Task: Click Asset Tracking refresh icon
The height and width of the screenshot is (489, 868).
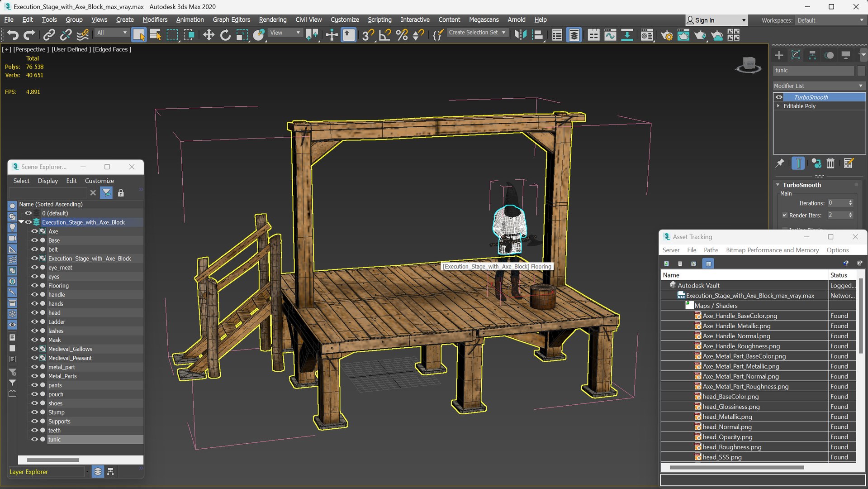Action: 666,264
